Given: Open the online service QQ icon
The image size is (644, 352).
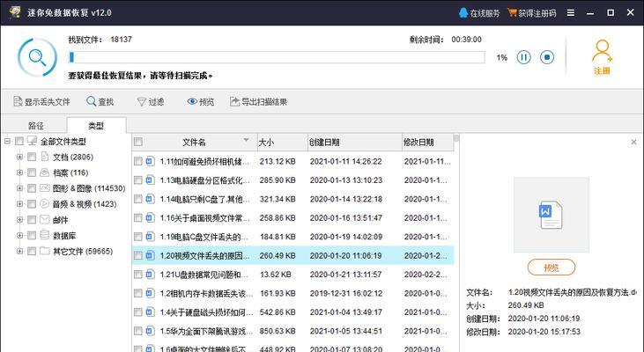Looking at the screenshot, I should (463, 12).
